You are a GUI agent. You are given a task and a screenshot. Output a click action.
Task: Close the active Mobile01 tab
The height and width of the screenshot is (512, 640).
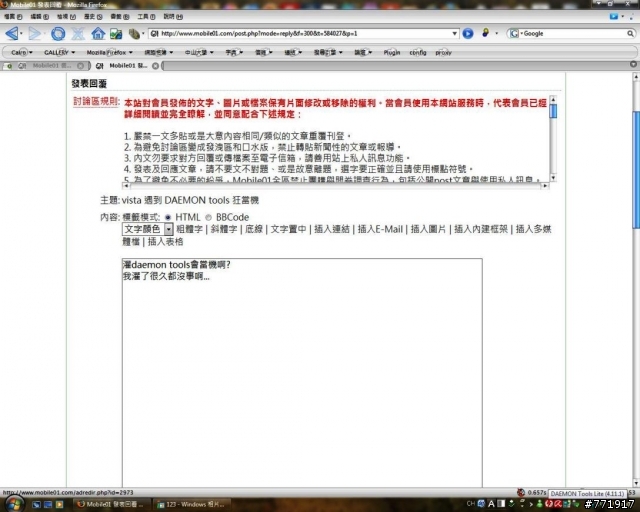click(156, 66)
